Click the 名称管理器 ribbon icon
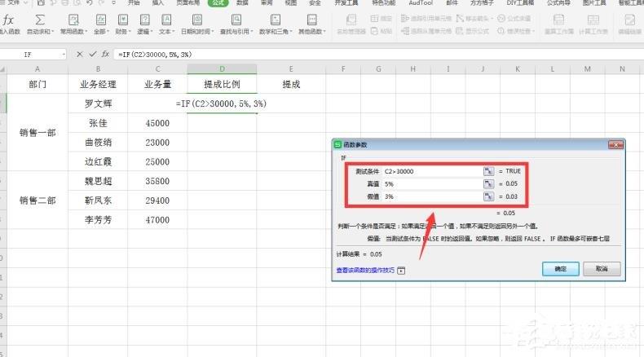The width and height of the screenshot is (644, 357). point(351,20)
